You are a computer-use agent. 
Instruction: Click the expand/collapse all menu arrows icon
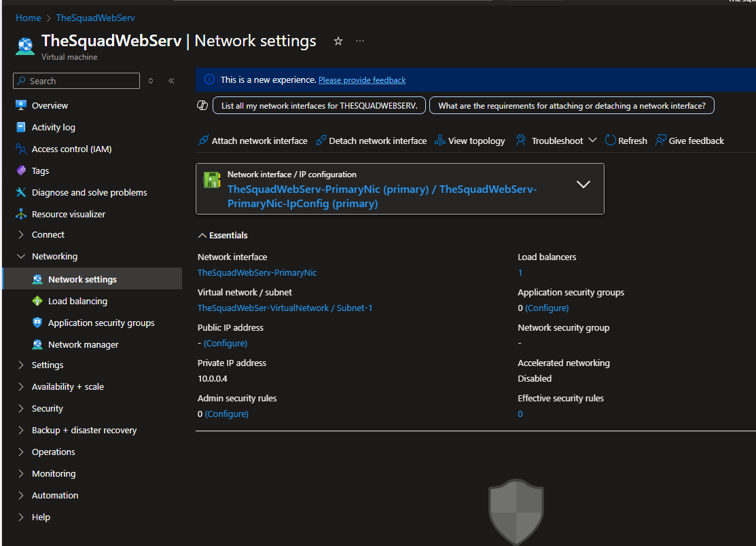point(151,81)
